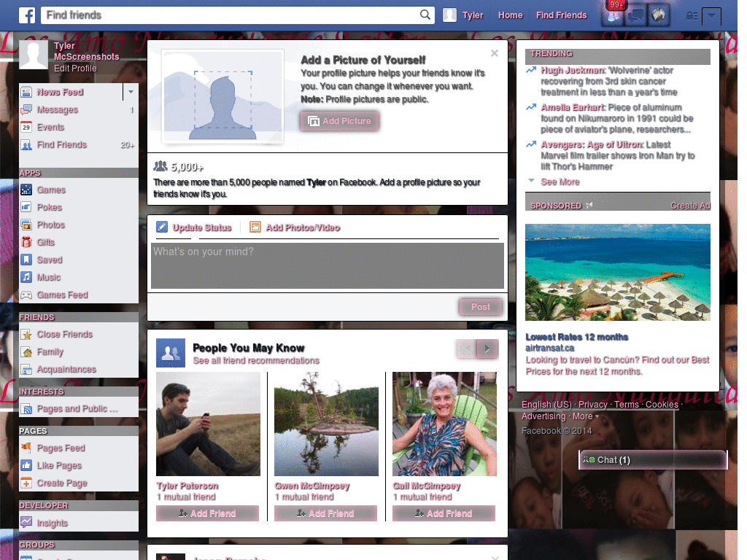Select the Add Photos/Video tab
Viewport: 747px width, 560px height.
[295, 227]
